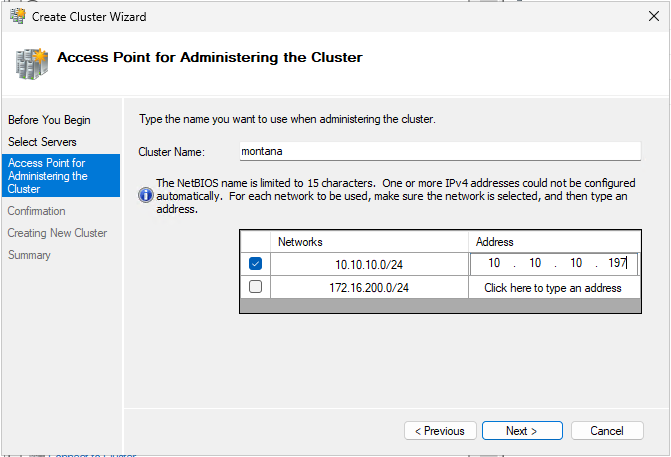Click the cluster servers icon in the header
The image size is (671, 457).
pos(29,62)
